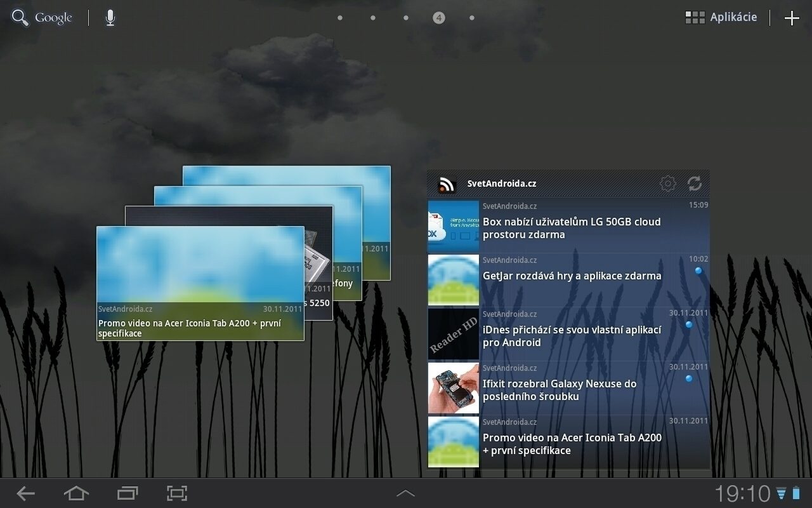Viewport: 812px width, 508px height.
Task: Open the GetJar rozdává hry article
Action: (x=568, y=280)
